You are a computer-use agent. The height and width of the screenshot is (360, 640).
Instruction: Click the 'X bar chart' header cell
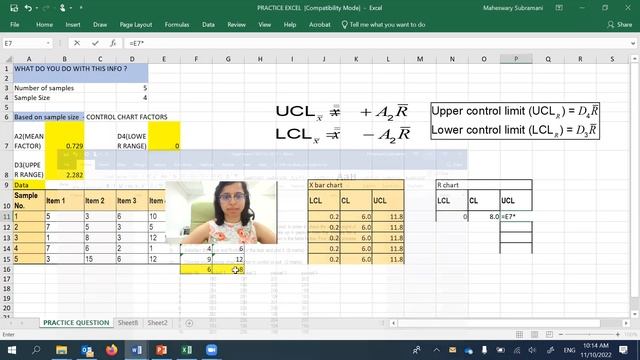(356, 185)
